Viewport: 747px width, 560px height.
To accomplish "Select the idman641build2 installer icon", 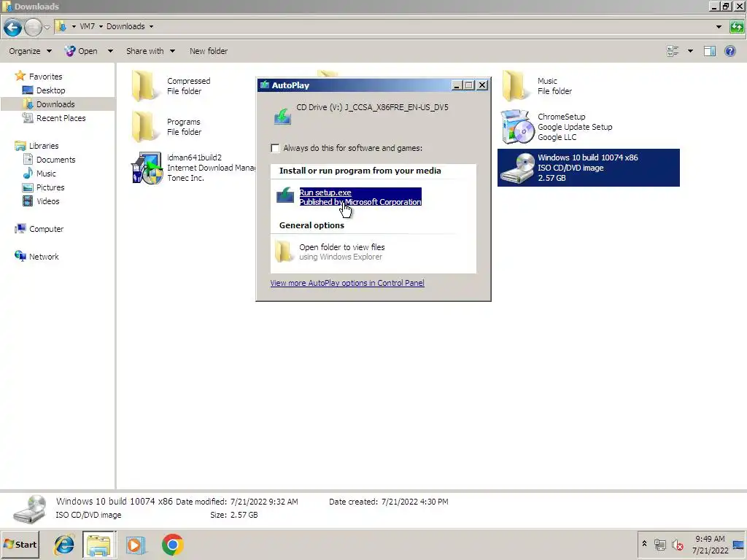I will [x=147, y=168].
